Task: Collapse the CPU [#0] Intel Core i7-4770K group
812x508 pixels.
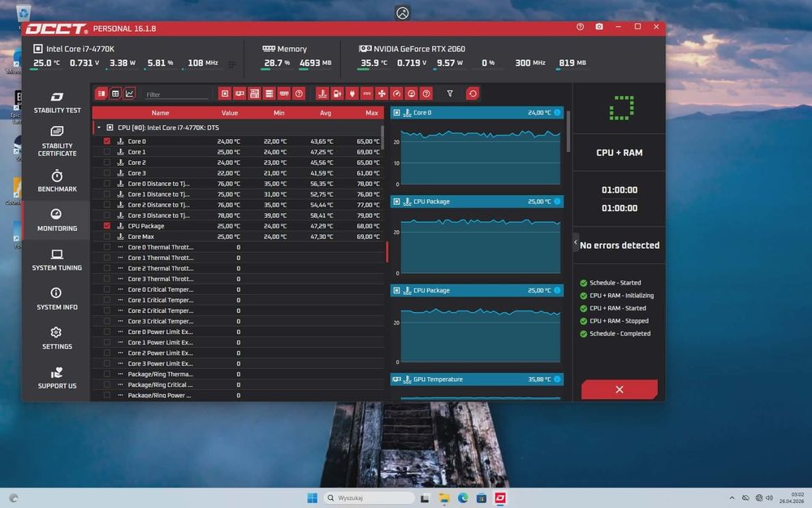Action: click(x=99, y=128)
